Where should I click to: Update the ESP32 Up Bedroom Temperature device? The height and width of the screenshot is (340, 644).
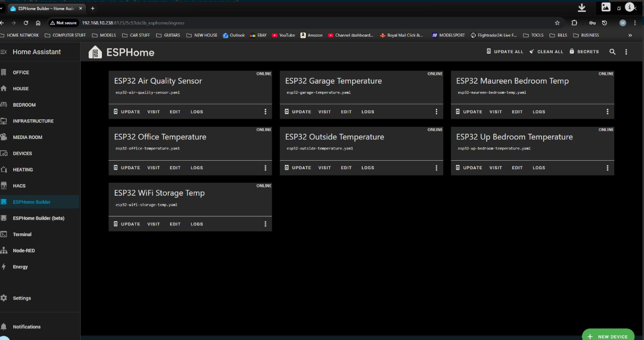pos(469,168)
